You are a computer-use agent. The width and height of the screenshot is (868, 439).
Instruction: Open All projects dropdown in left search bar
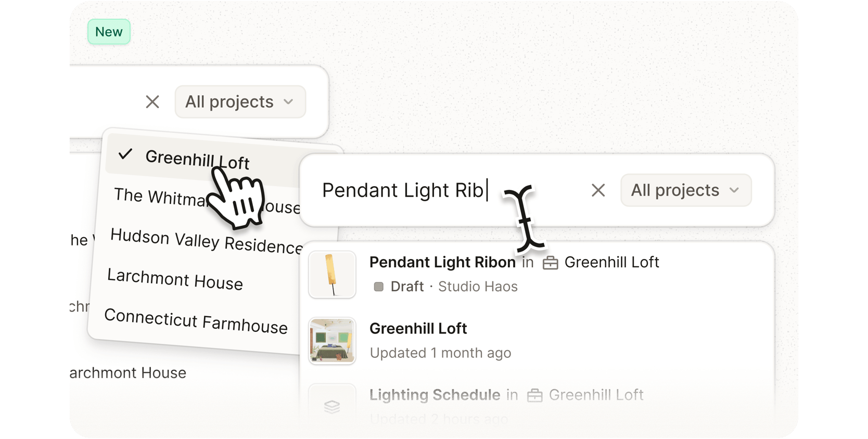240,102
